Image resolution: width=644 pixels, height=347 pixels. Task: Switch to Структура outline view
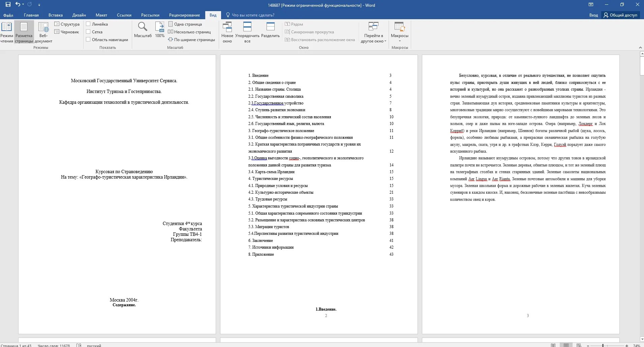[67, 24]
